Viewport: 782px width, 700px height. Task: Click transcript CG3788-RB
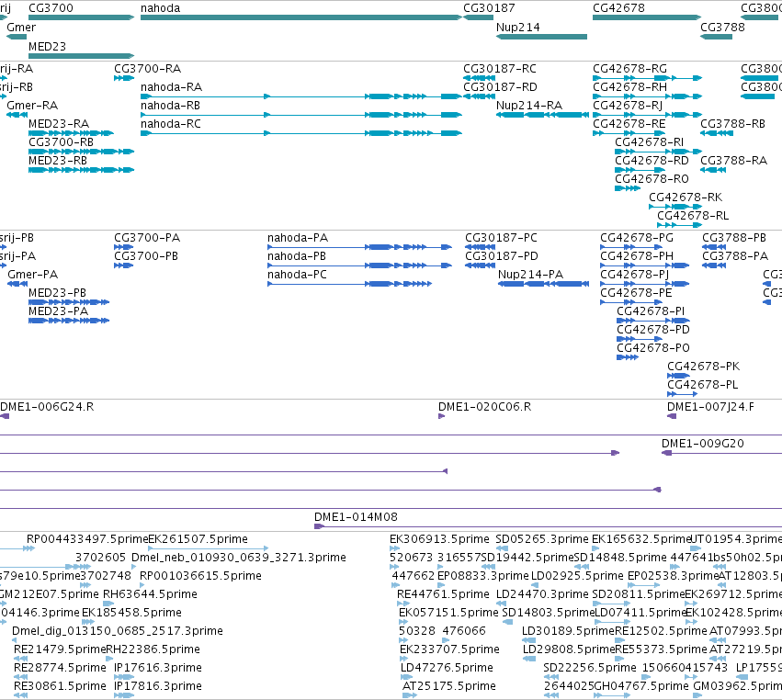(717, 133)
